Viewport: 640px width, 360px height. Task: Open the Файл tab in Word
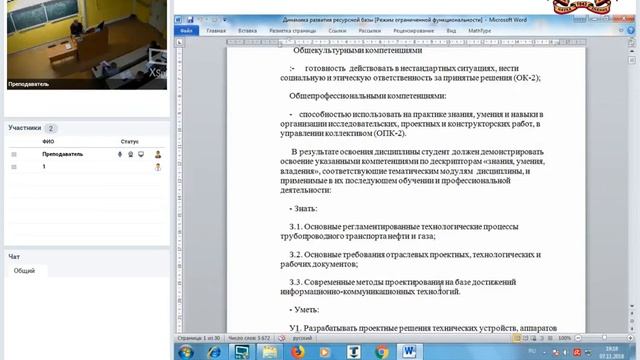(187, 31)
